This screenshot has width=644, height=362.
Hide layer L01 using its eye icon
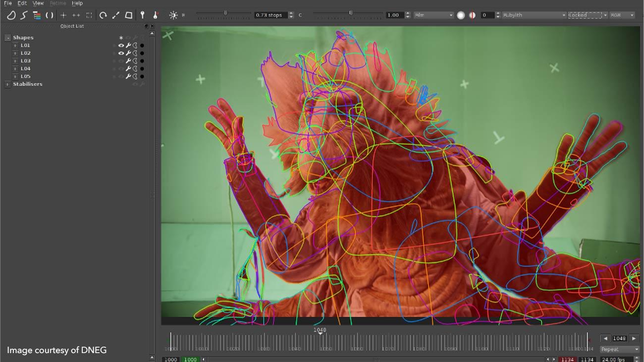click(121, 46)
